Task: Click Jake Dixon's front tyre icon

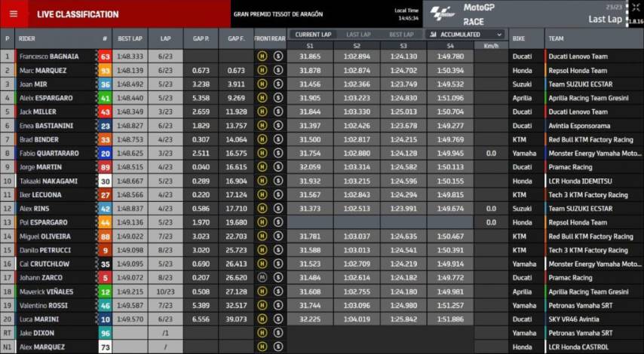Action: tap(262, 333)
